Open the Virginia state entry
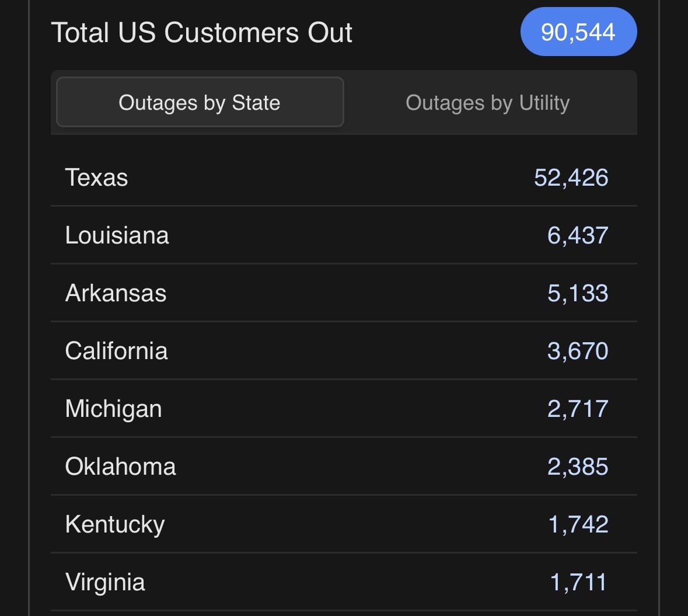This screenshot has width=688, height=616. [x=105, y=582]
